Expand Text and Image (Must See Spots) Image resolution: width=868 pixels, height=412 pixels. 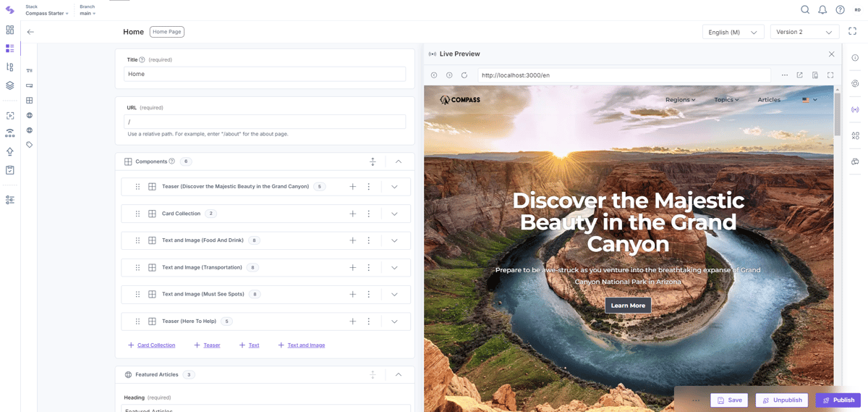[x=394, y=295]
